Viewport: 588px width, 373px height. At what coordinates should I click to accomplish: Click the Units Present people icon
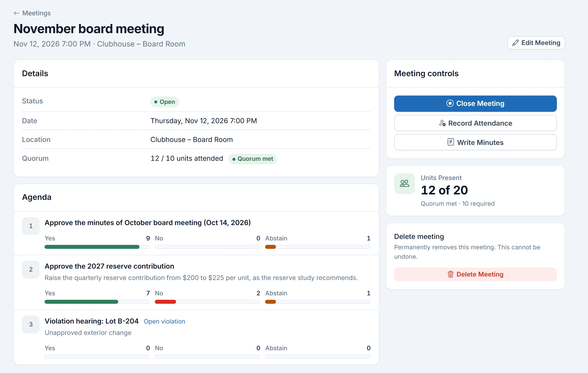point(404,184)
